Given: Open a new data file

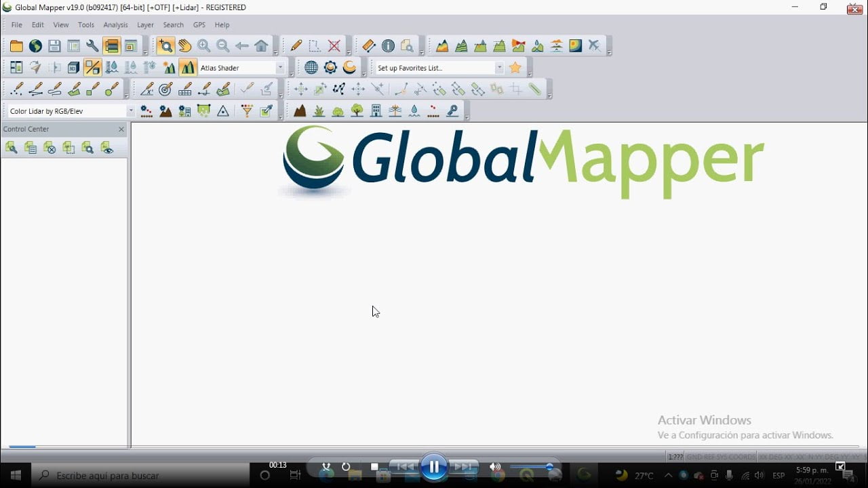Looking at the screenshot, I should [x=16, y=45].
